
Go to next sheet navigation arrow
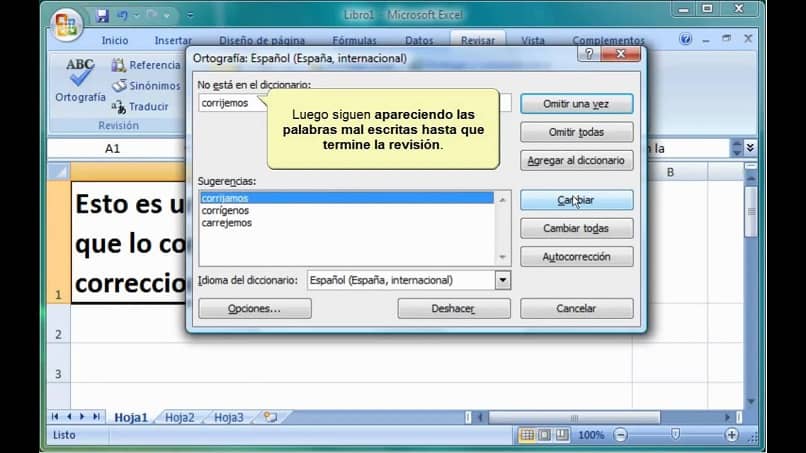tap(82, 416)
